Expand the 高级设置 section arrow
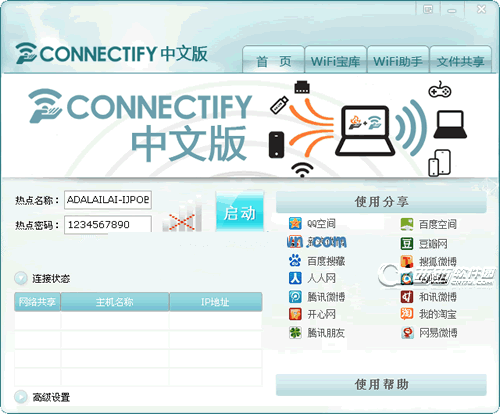The height and width of the screenshot is (414, 500). pyautogui.click(x=21, y=397)
